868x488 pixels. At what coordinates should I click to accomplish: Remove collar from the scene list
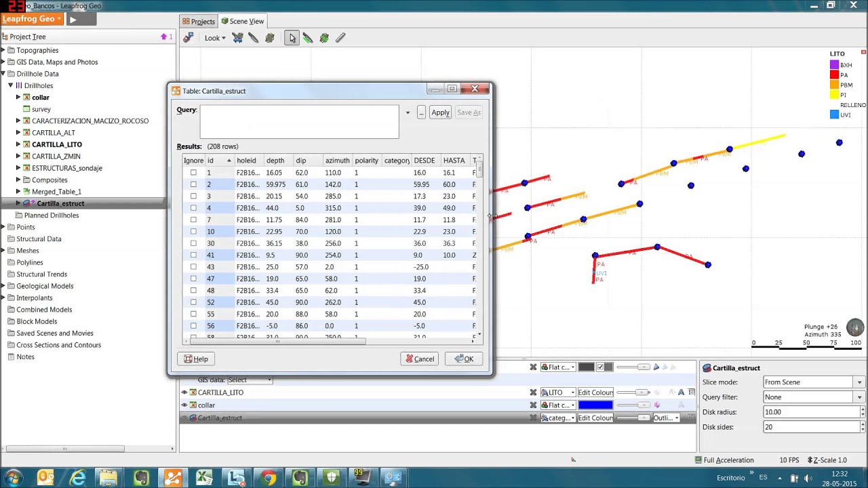point(533,405)
